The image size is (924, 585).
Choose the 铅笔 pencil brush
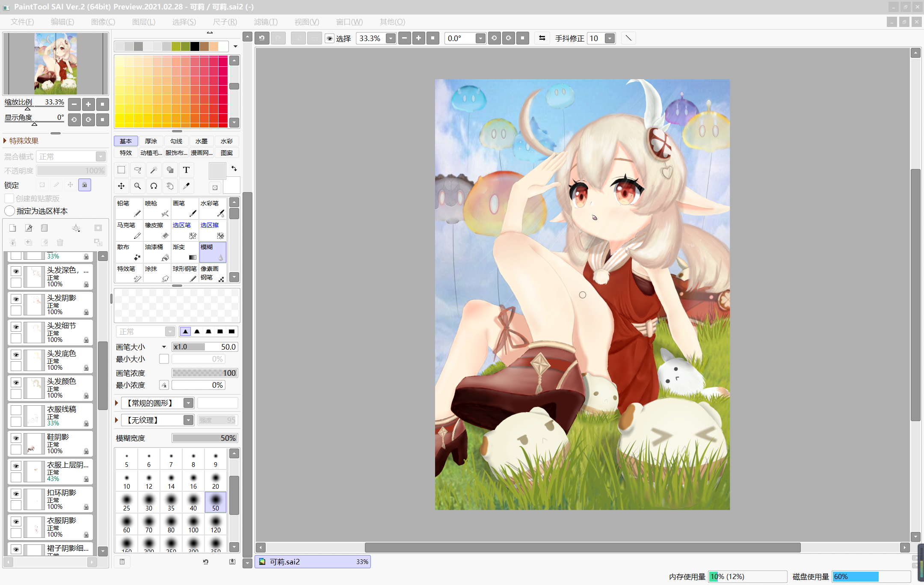[x=129, y=208]
